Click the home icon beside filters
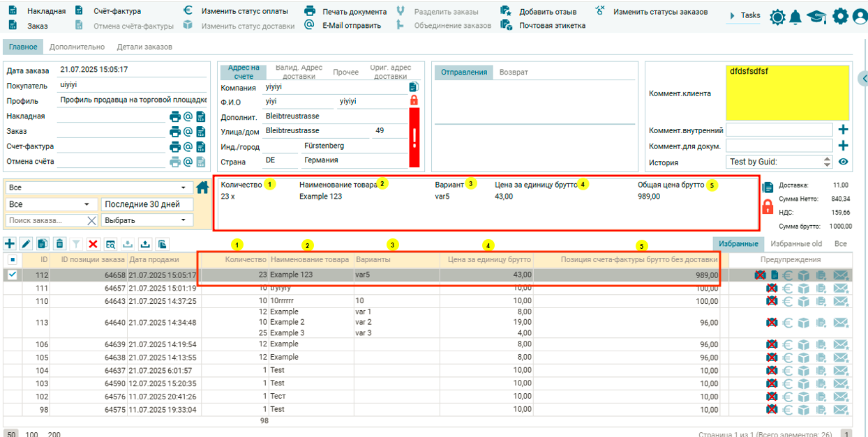Viewport: 868px width, 437px height. pos(202,187)
